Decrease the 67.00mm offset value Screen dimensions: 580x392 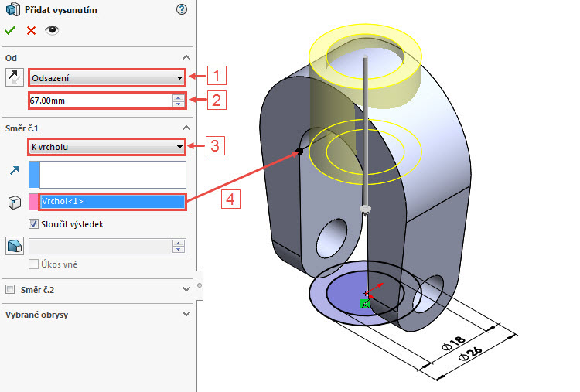tap(179, 104)
